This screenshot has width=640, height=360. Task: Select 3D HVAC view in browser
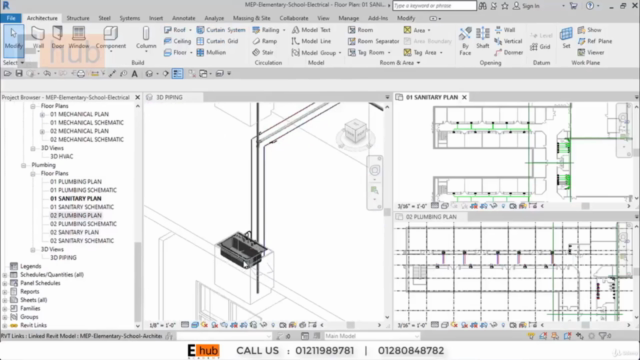pyautogui.click(x=62, y=156)
